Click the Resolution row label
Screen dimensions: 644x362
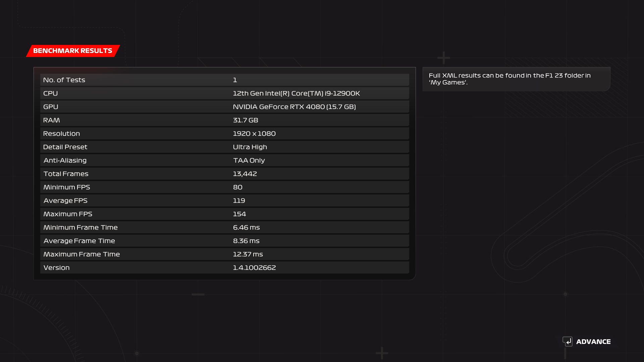point(61,133)
